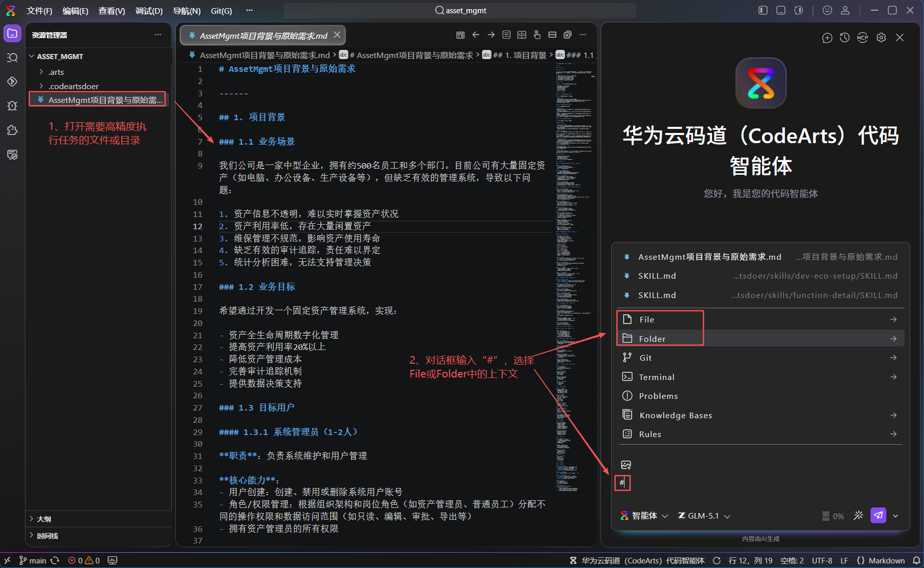This screenshot has height=568, width=924.
Task: Open the main branch indicator in status bar
Action: click(33, 560)
